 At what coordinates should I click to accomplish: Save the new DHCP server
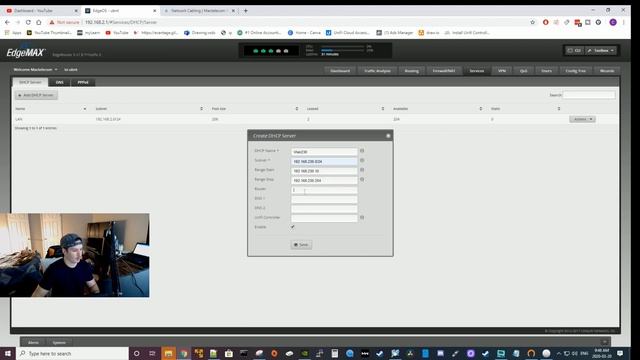[301, 244]
